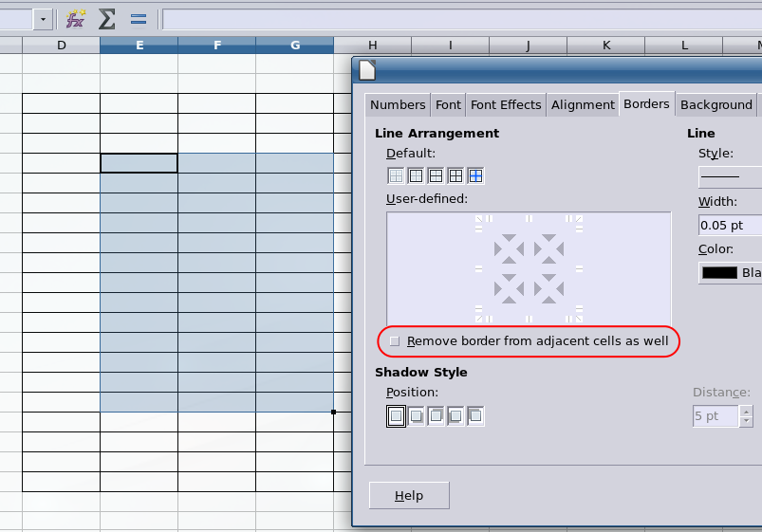762x532 pixels.
Task: Select column I header
Action: [x=451, y=46]
